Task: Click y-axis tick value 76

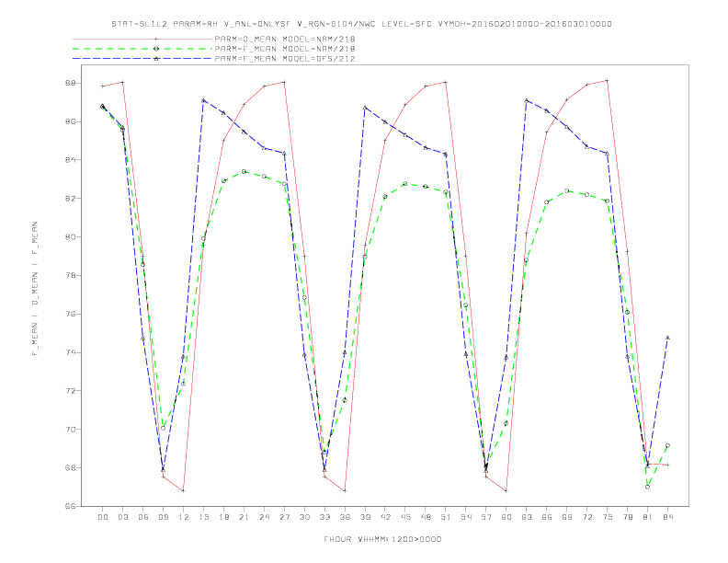Action: pyautogui.click(x=71, y=314)
